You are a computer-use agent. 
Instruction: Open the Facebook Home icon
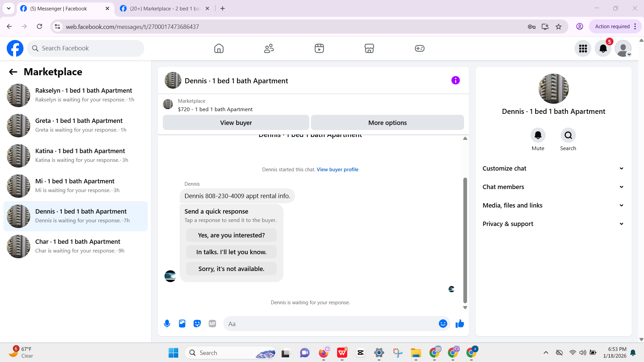(x=219, y=48)
